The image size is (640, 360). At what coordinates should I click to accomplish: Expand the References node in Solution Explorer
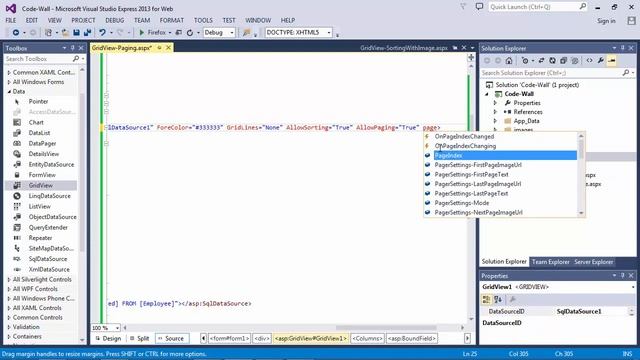[495, 112]
